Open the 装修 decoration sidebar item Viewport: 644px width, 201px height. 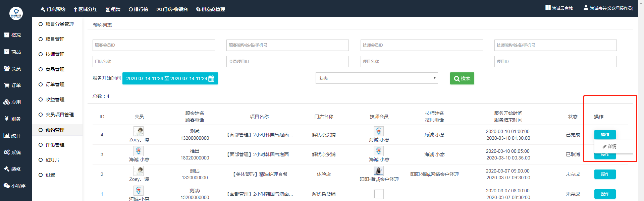pyautogui.click(x=12, y=169)
